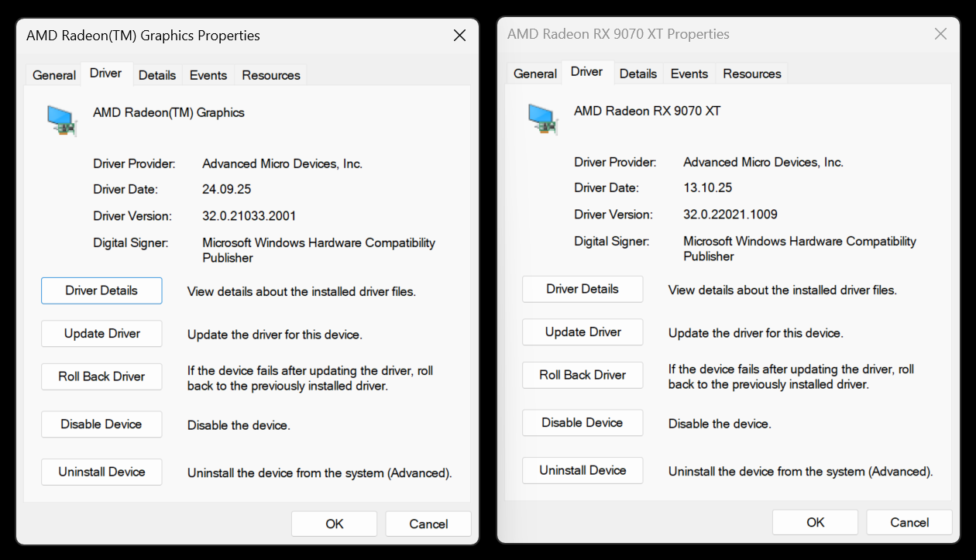Open Events tab in Radeon(TM) Graphics Properties
Screen dimensions: 976x560
pos(208,75)
